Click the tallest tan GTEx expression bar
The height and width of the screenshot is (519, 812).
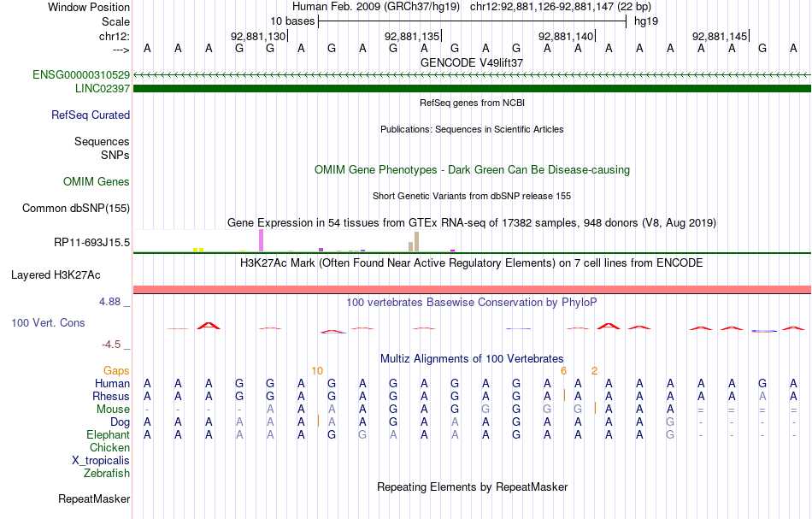tap(416, 242)
